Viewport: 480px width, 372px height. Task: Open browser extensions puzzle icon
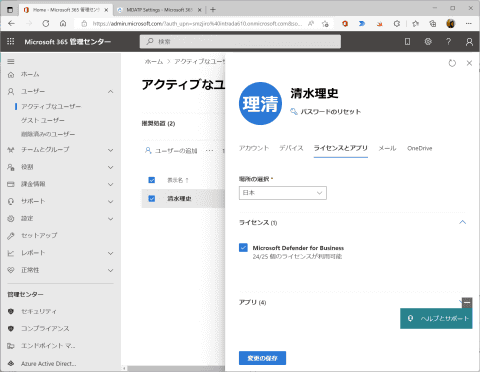397,24
